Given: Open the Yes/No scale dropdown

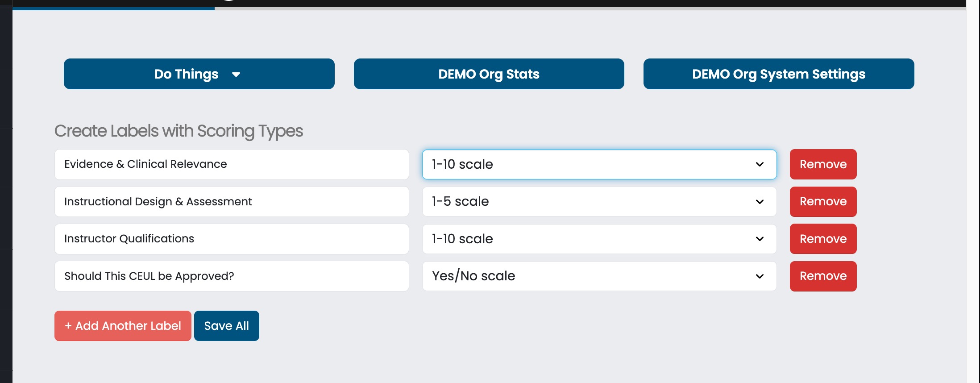Looking at the screenshot, I should point(599,276).
